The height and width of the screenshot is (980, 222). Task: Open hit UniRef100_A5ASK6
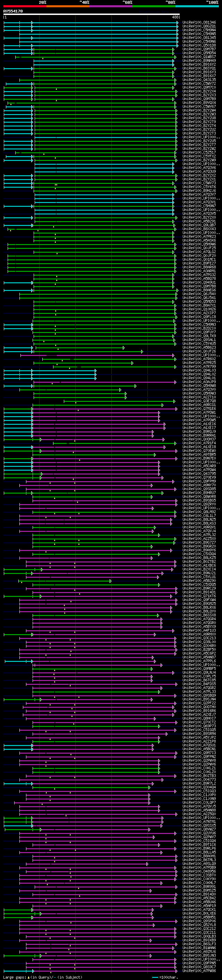coord(199,241)
